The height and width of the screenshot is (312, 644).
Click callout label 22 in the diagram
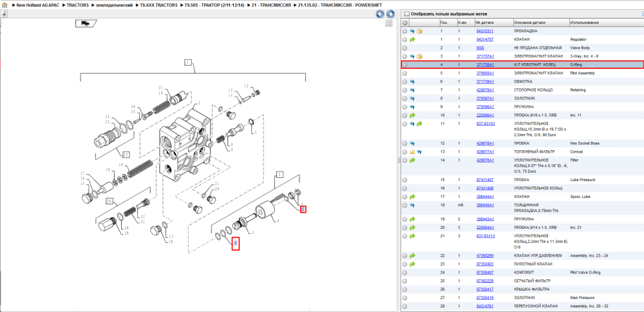click(x=126, y=155)
